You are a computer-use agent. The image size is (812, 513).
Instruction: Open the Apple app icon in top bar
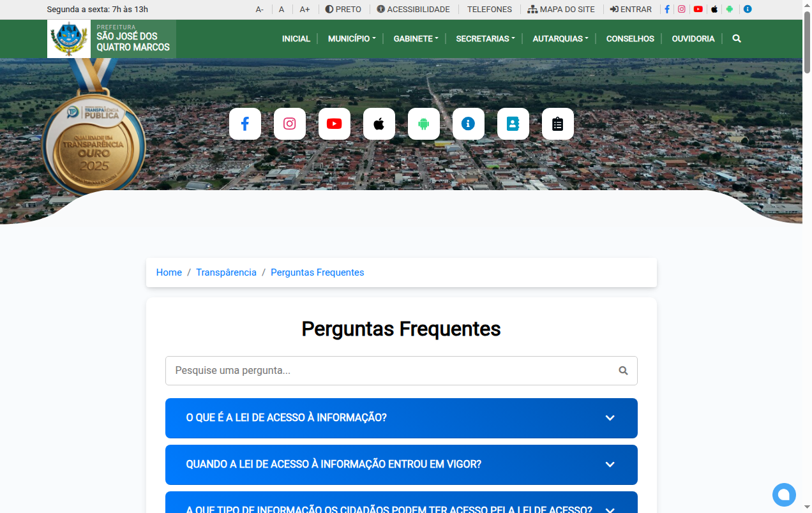click(x=714, y=10)
